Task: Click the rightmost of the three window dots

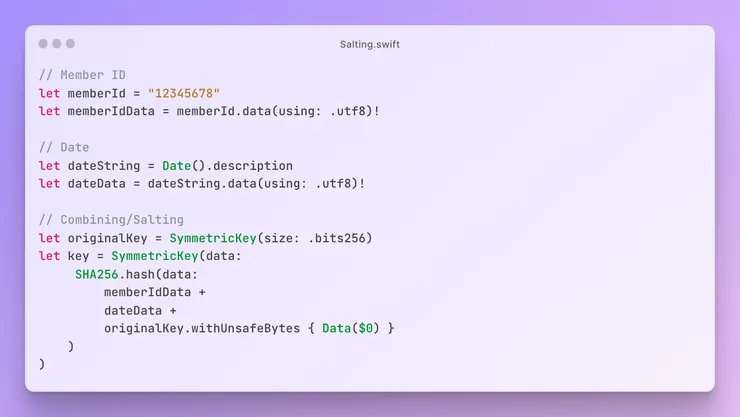Action: click(70, 44)
